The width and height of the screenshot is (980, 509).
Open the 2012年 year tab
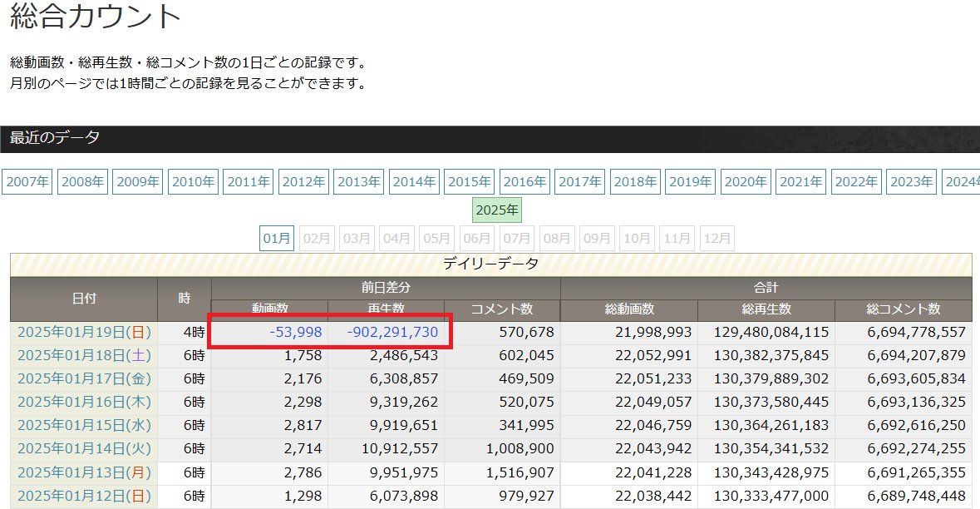click(x=303, y=182)
